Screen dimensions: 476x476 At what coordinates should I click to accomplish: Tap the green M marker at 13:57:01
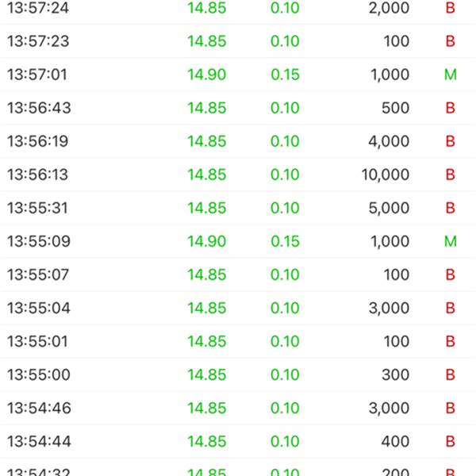[x=450, y=75]
